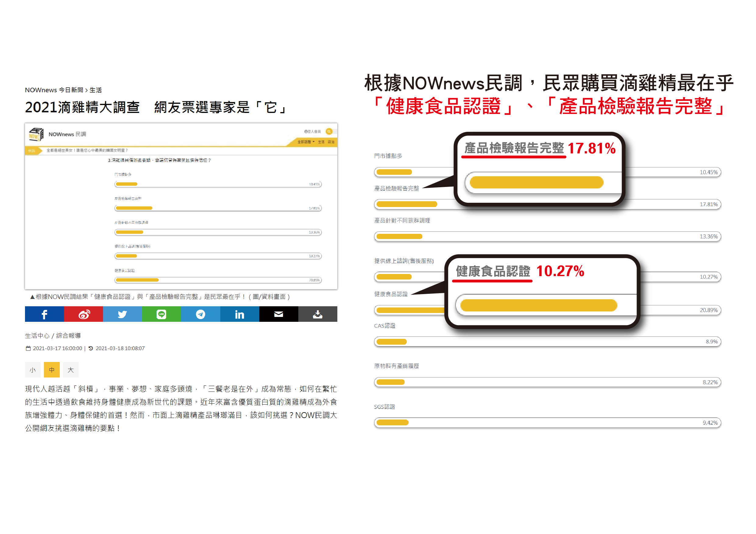Click the label CAS認證

[385, 326]
